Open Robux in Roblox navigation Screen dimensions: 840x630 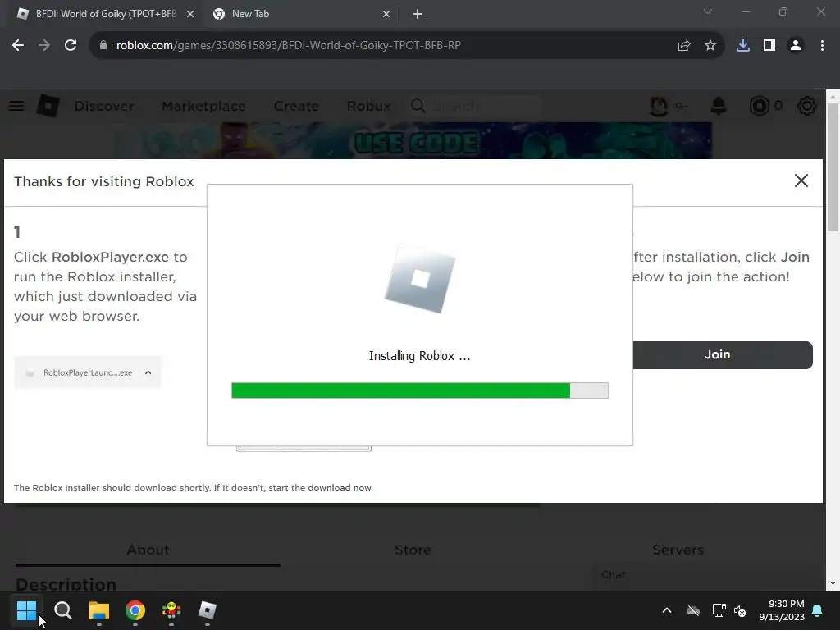[x=368, y=106]
